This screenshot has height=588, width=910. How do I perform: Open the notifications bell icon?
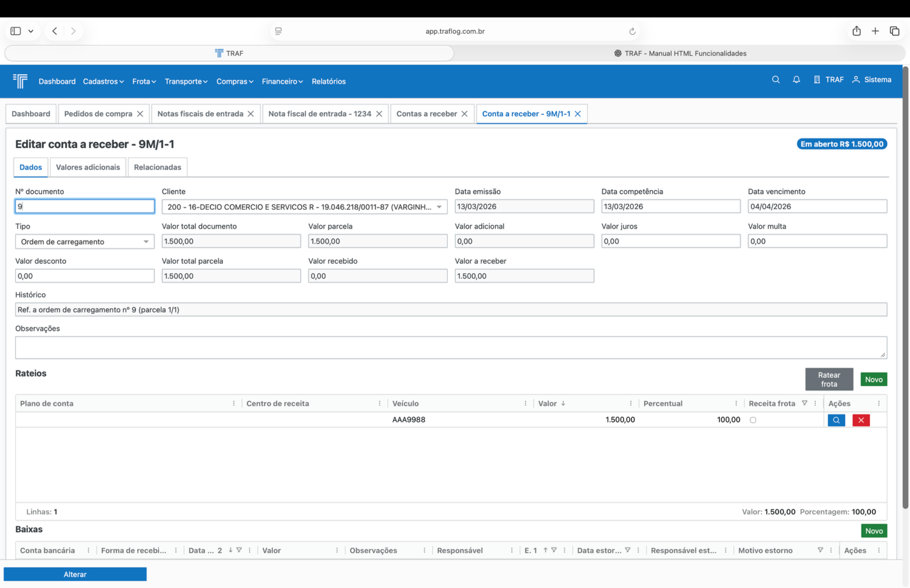[796, 80]
